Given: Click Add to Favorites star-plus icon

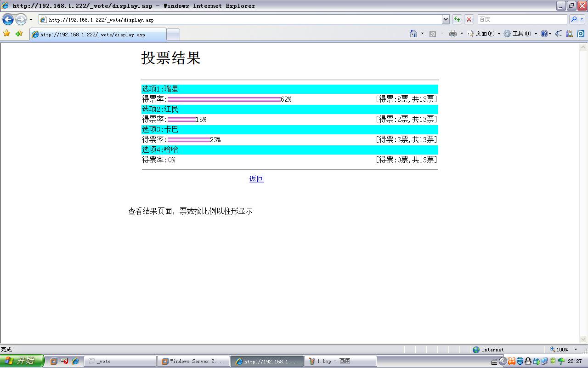Looking at the screenshot, I should click(x=19, y=33).
